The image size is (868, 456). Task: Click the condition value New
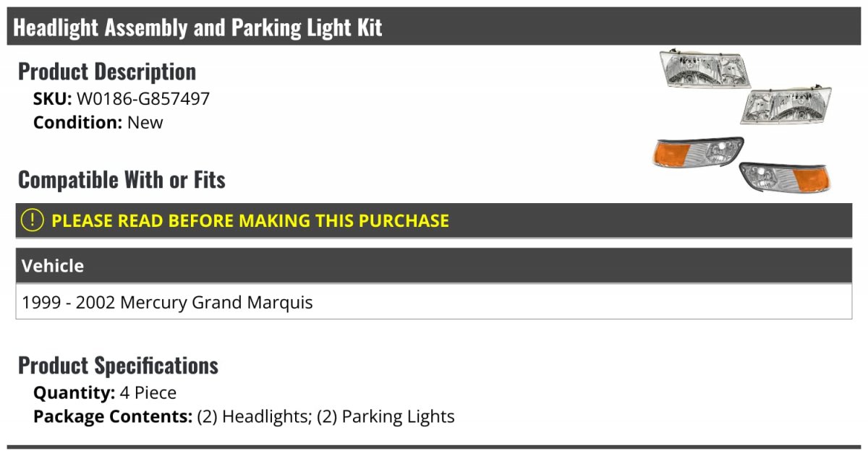145,122
